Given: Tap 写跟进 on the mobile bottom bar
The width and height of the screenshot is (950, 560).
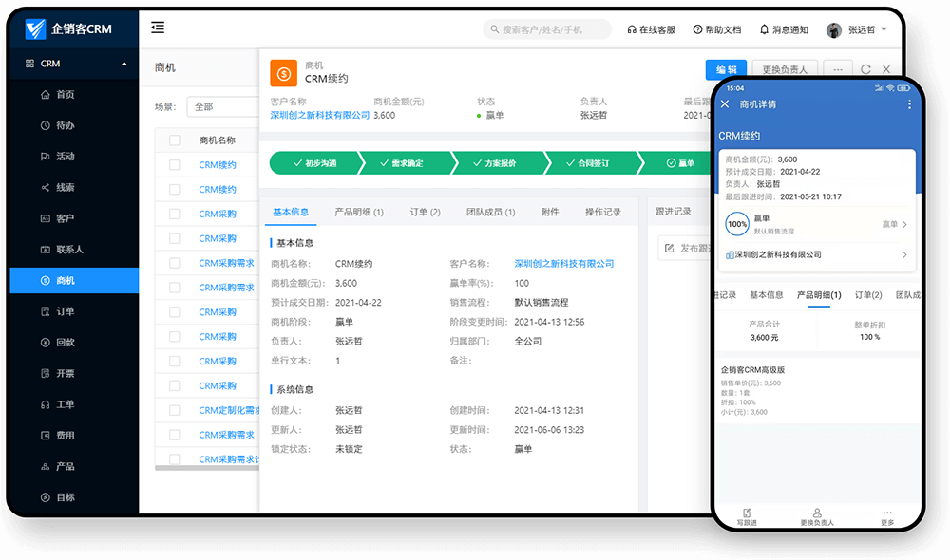Looking at the screenshot, I should [747, 516].
